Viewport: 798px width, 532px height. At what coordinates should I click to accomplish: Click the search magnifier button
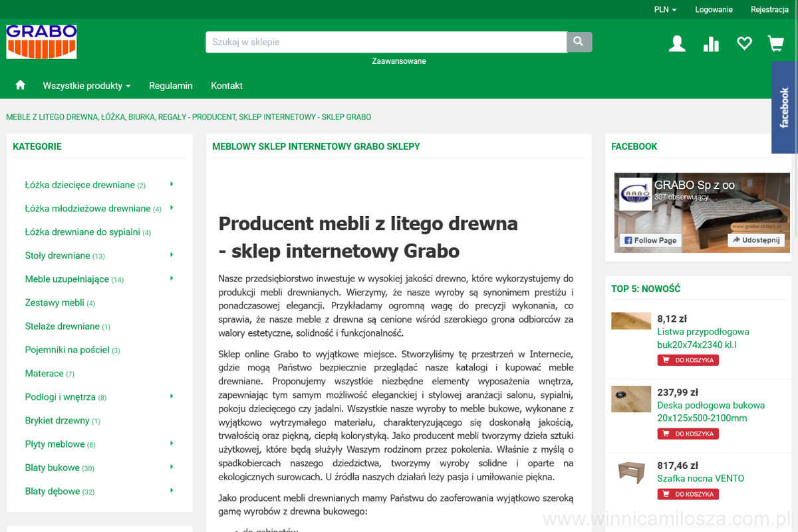pyautogui.click(x=579, y=42)
